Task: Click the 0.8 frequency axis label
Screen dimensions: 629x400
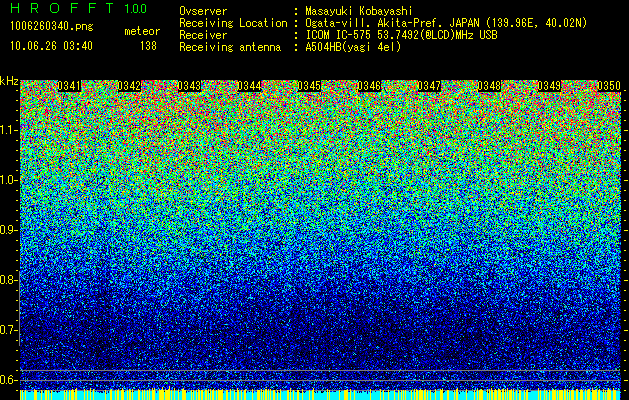Action: pyautogui.click(x=9, y=280)
